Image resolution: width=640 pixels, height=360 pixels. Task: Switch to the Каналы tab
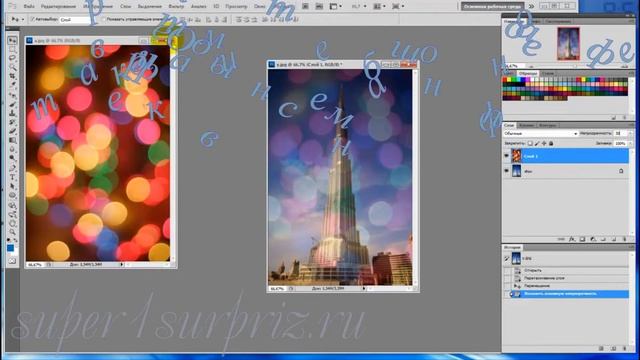[x=526, y=125]
